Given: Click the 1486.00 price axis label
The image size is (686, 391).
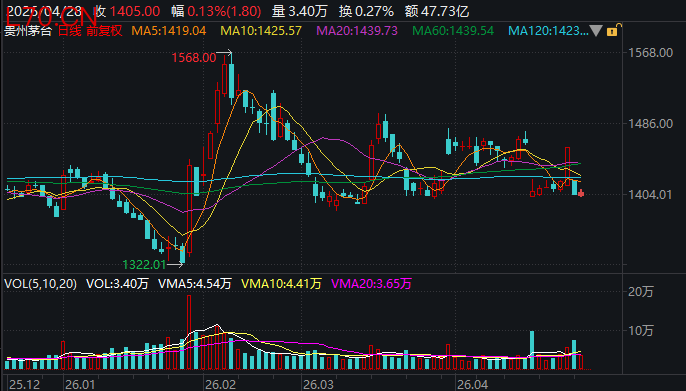Looking at the screenshot, I should coord(651,124).
